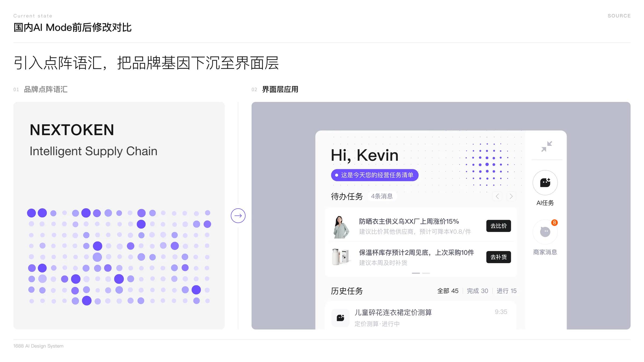Click 这是今天您的经营任务清单 purple pill
Image resolution: width=644 pixels, height=362 pixels.
[375, 175]
